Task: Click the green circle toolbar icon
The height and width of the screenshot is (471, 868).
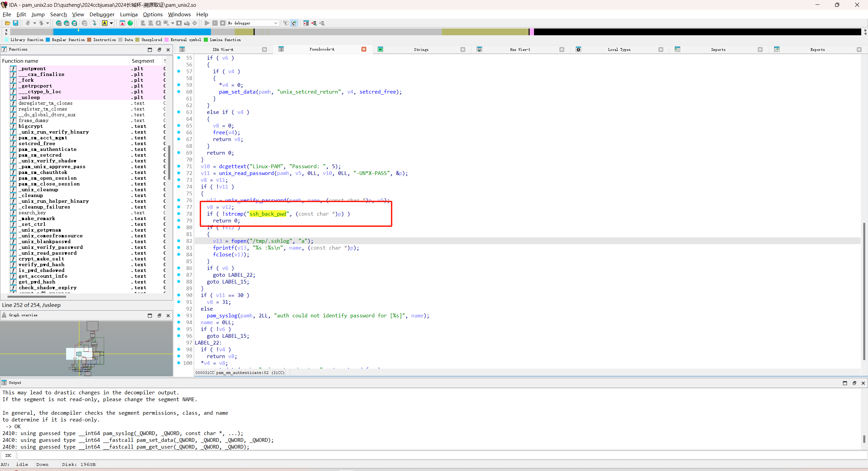Action: click(130, 23)
